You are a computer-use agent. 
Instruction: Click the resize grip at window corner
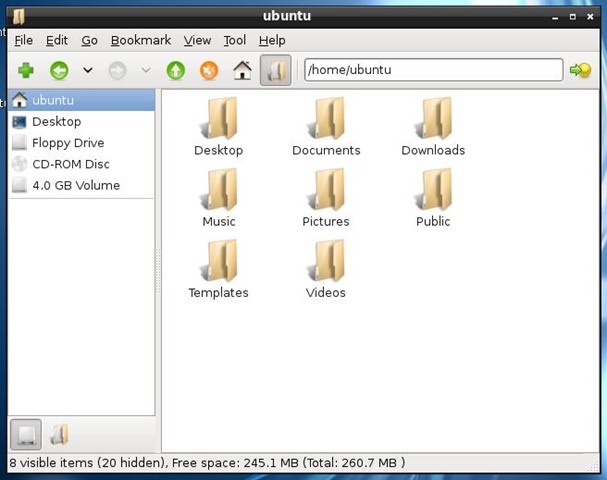click(x=593, y=466)
